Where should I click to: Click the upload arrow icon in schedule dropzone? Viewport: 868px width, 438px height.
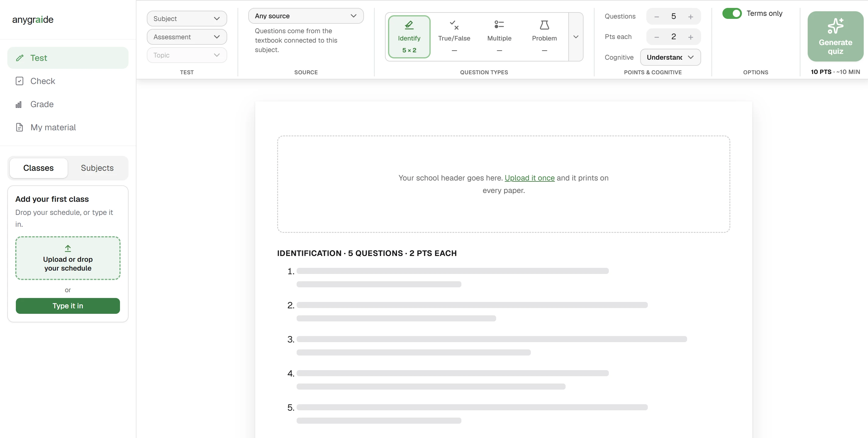68,248
